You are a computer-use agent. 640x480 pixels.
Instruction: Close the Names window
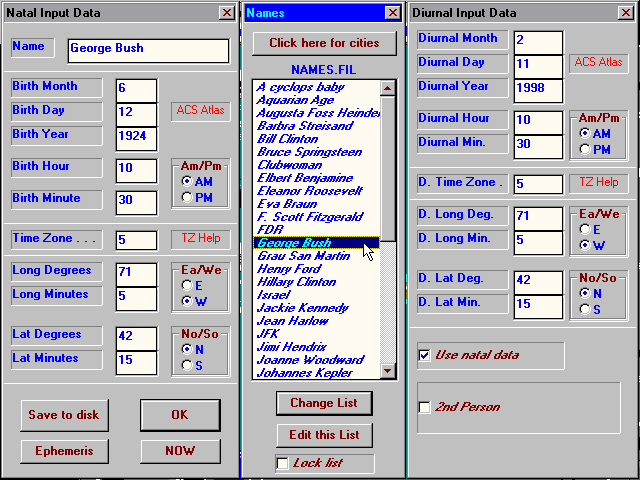392,13
